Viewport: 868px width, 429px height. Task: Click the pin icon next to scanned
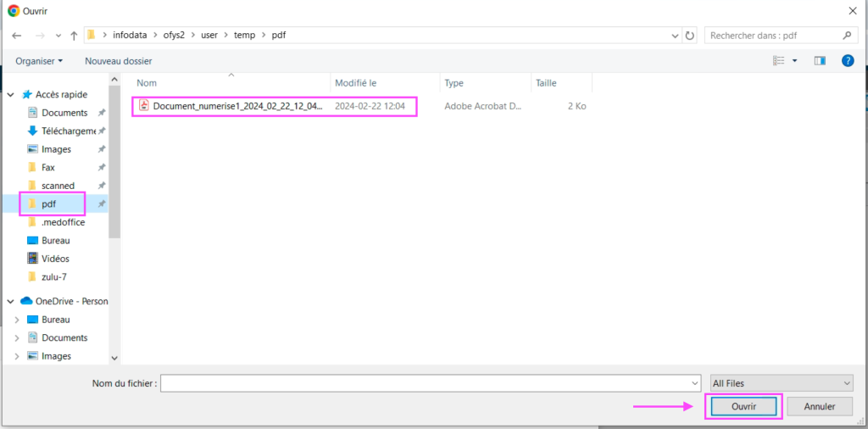pos(102,186)
